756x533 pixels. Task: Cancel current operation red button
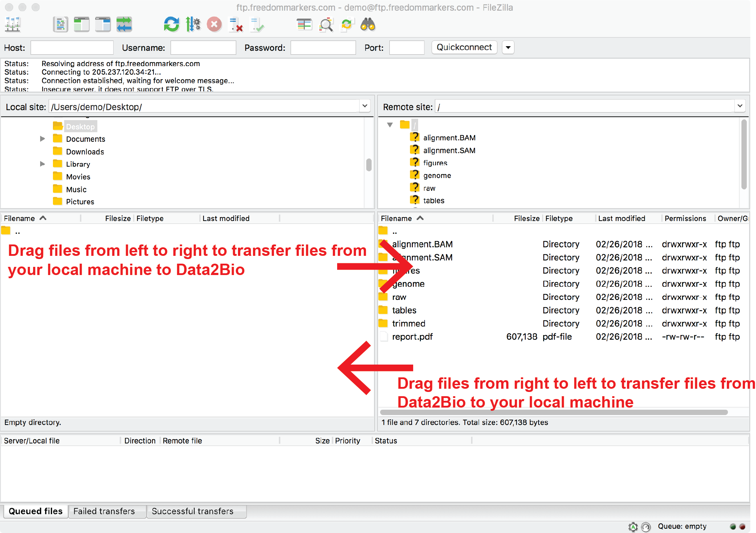pyautogui.click(x=214, y=25)
